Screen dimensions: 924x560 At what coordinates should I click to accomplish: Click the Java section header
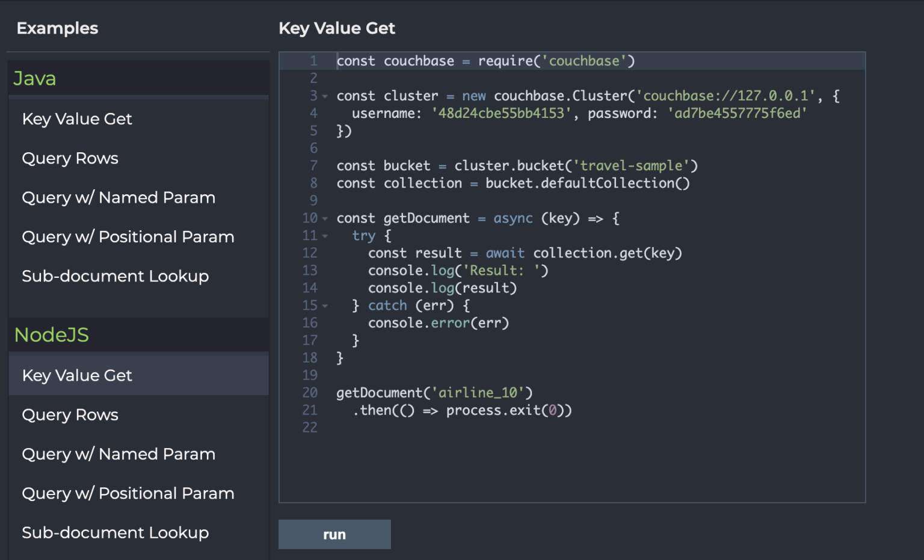tap(35, 78)
